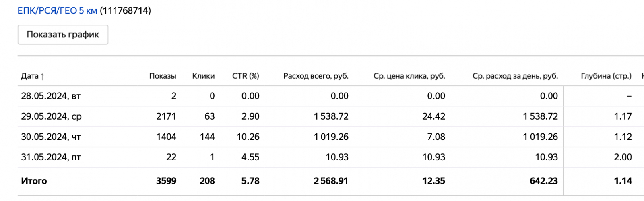Click the Расход всего, руб. column header
The height and width of the screenshot is (201, 644).
pyautogui.click(x=316, y=76)
